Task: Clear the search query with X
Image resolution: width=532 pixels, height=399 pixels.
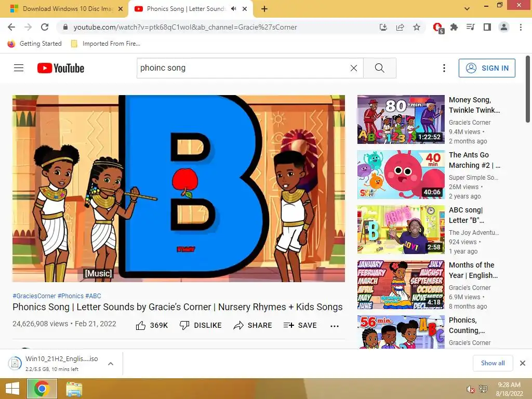Action: click(x=353, y=68)
